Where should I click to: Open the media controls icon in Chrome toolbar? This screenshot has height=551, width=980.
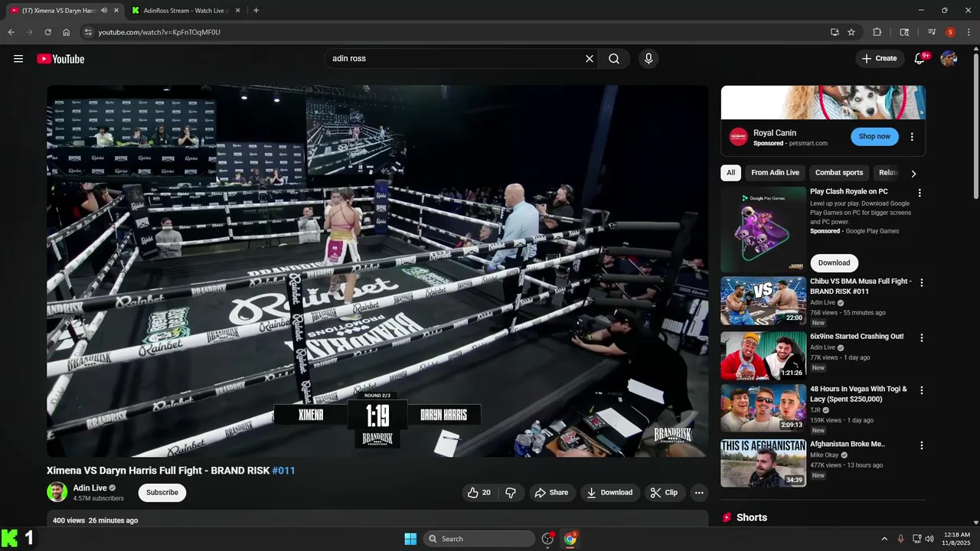pos(932,32)
